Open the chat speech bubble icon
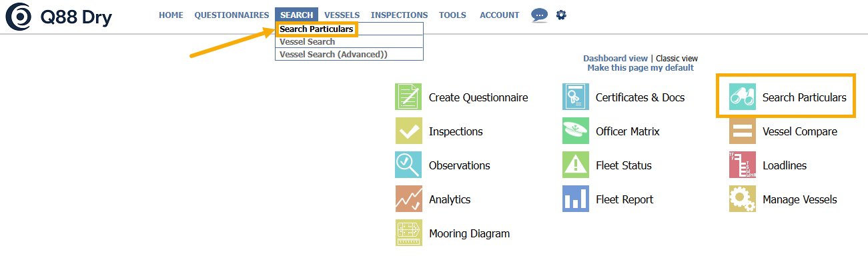The width and height of the screenshot is (868, 272). coord(539,15)
